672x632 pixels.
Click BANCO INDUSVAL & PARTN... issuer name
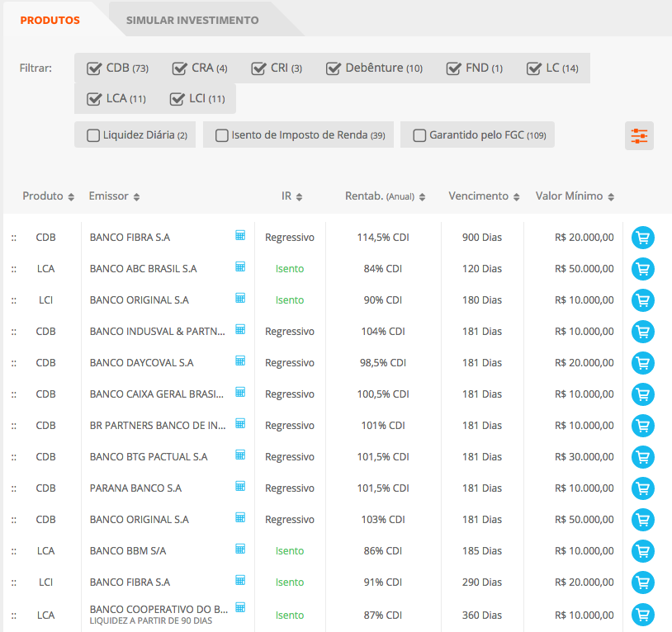[157, 332]
